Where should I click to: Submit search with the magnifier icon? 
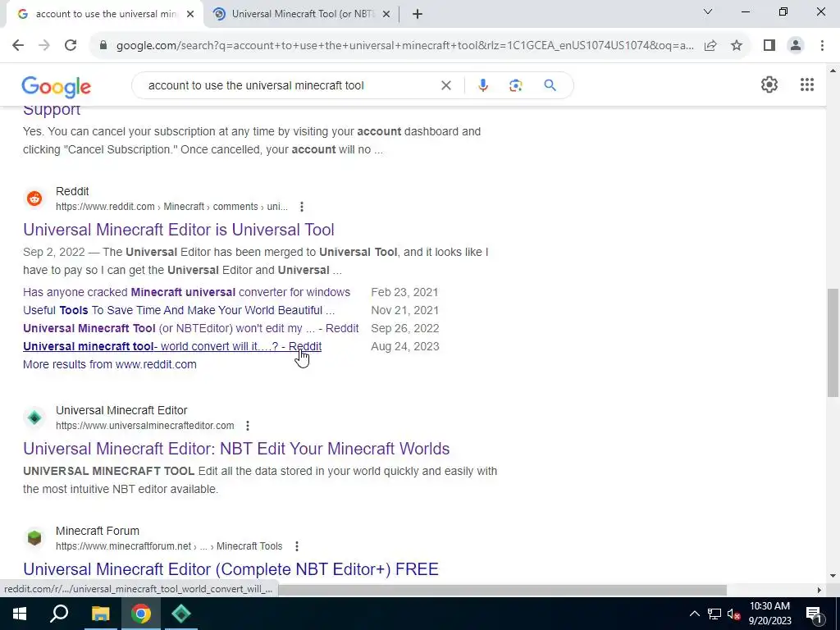[x=550, y=85]
